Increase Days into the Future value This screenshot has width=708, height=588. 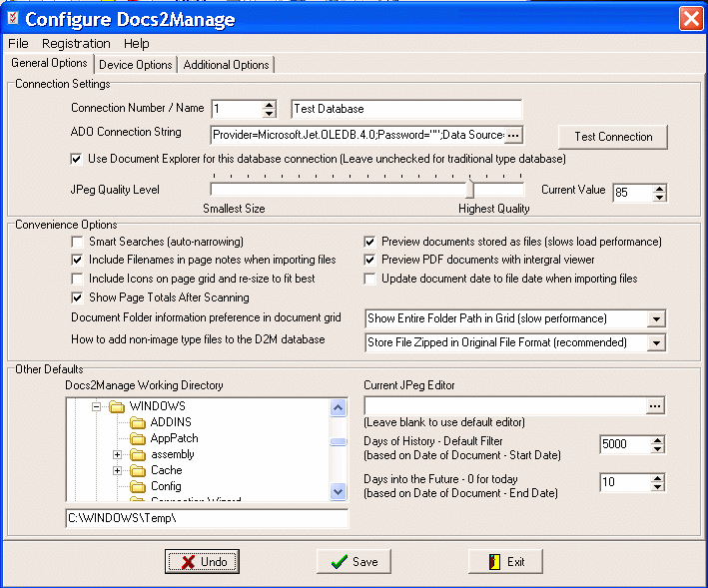658,478
